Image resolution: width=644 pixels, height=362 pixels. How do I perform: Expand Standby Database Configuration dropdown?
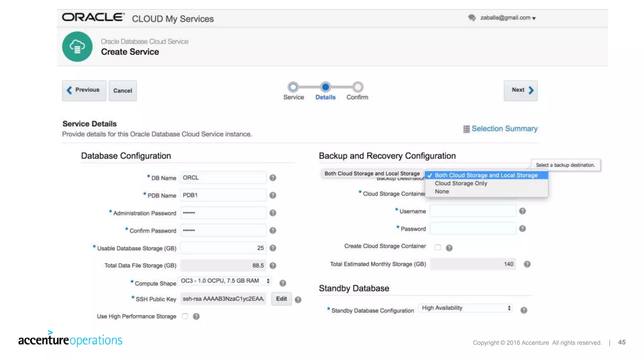click(x=465, y=308)
